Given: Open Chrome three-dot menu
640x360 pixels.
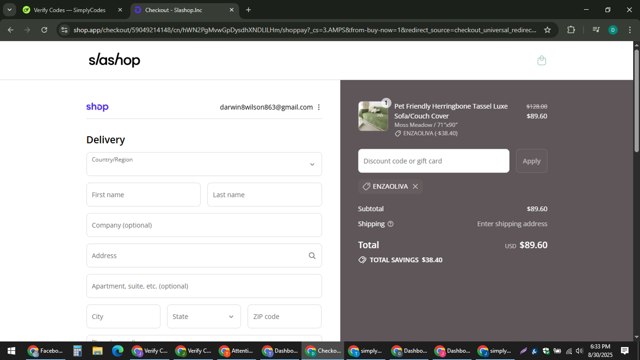Looking at the screenshot, I should tap(629, 30).
